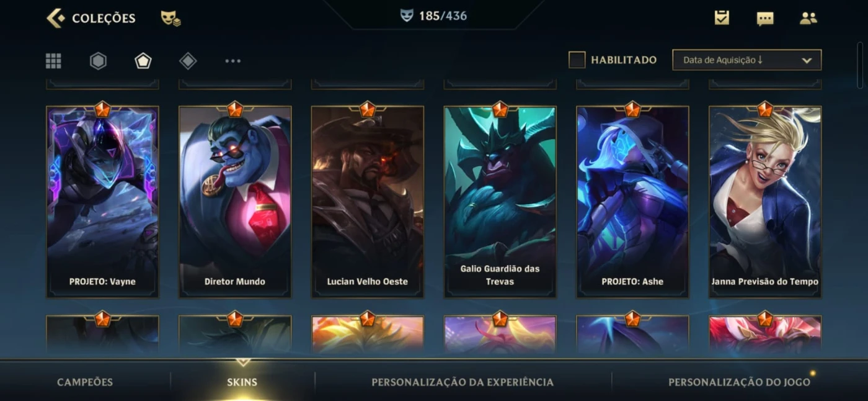
Task: Switch to the Campeões tab
Action: (85, 382)
